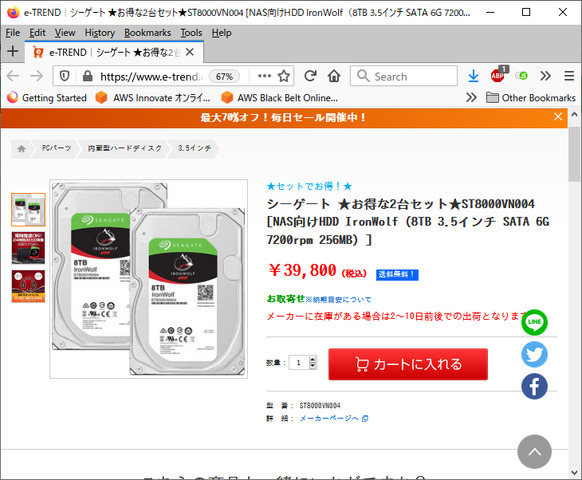Open メーカーページへ link
Image resolution: width=582 pixels, height=480 pixels.
click(x=334, y=418)
